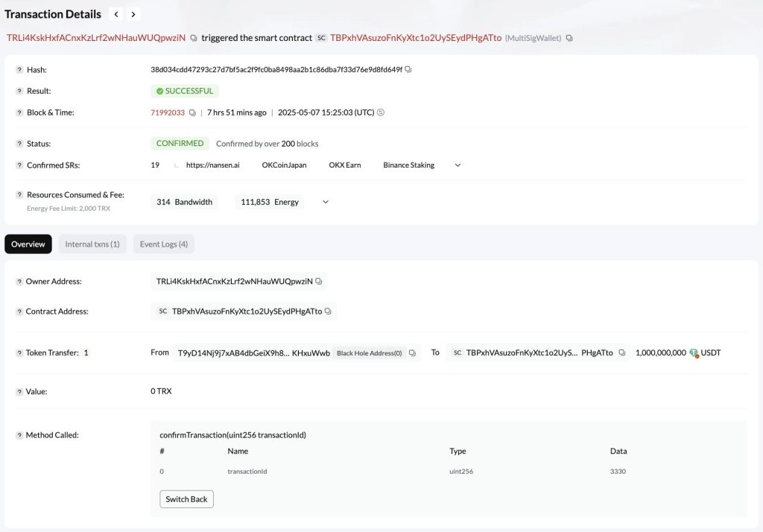Go to previous transaction arrow
Screen dimensions: 763x532
(116, 14)
